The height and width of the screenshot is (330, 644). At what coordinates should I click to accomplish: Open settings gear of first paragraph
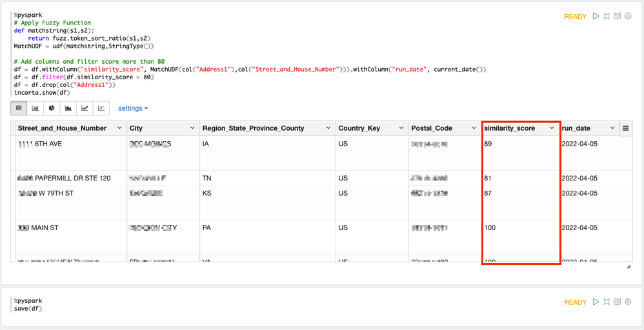pyautogui.click(x=628, y=16)
